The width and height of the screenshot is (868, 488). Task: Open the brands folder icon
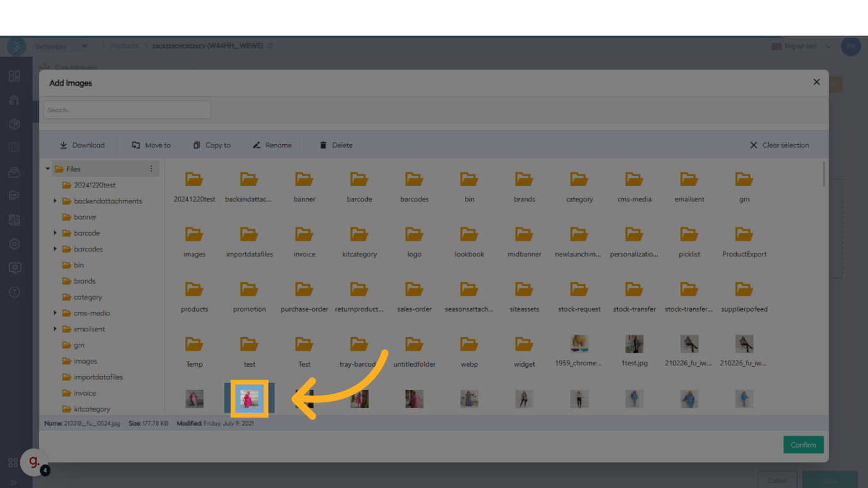coord(524,179)
